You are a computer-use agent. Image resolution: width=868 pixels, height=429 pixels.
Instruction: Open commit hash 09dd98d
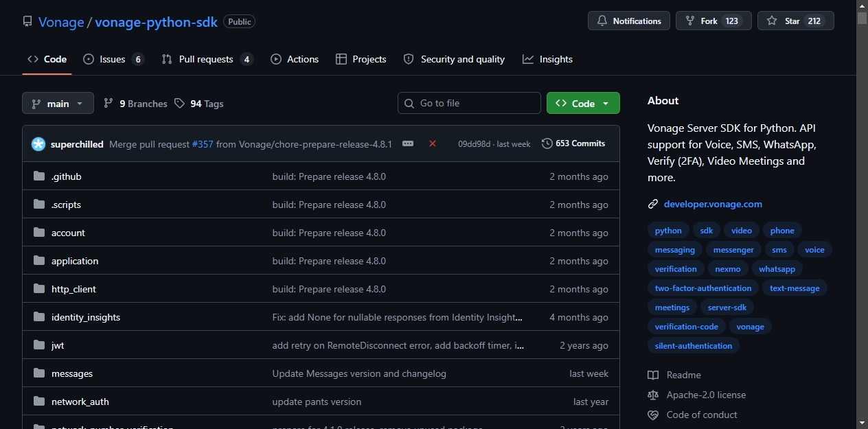pos(475,144)
